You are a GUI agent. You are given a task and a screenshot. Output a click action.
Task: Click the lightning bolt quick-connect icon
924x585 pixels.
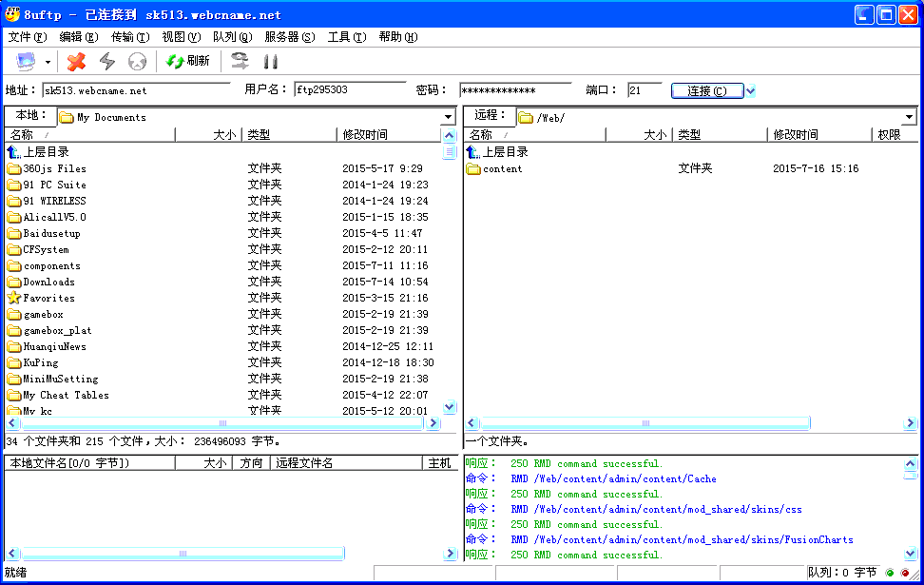coord(107,62)
